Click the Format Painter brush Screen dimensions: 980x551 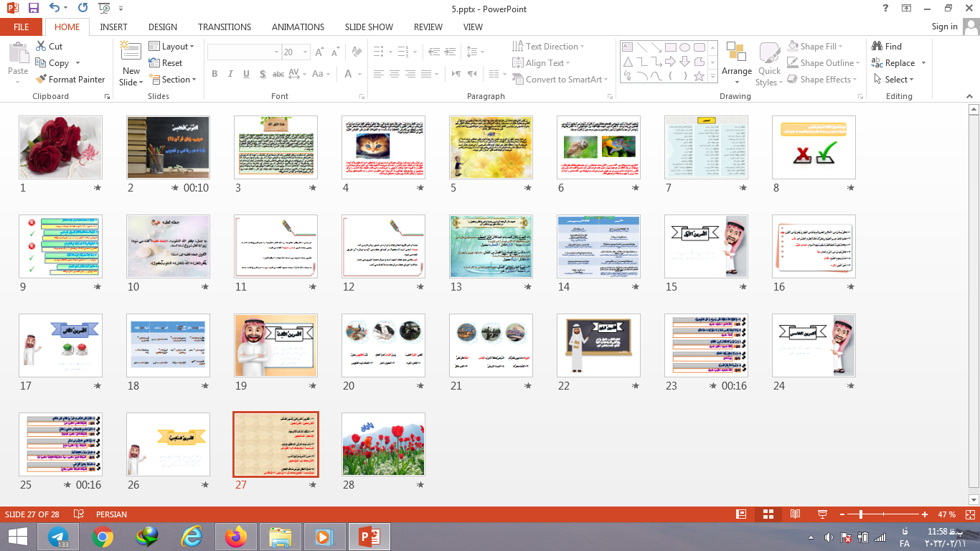click(x=70, y=80)
